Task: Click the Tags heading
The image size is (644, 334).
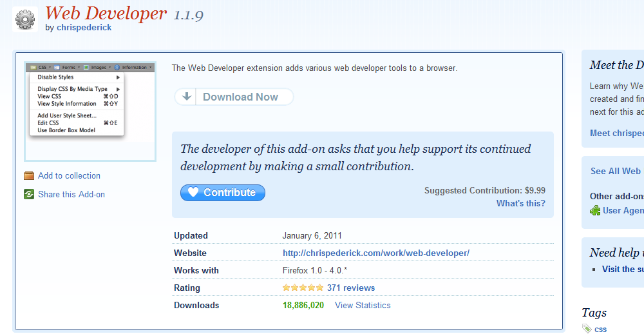Action: 594,313
